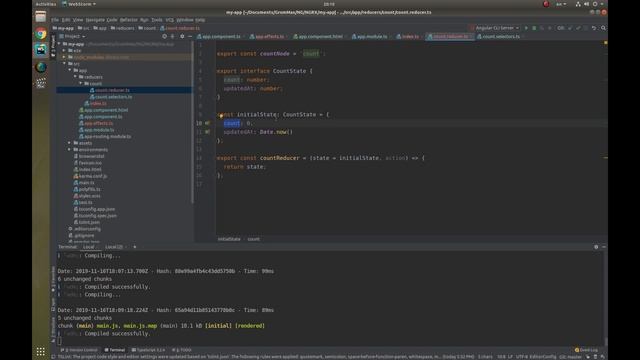Open TODO tool window
This screenshot has width=640, height=360.
click(182, 350)
